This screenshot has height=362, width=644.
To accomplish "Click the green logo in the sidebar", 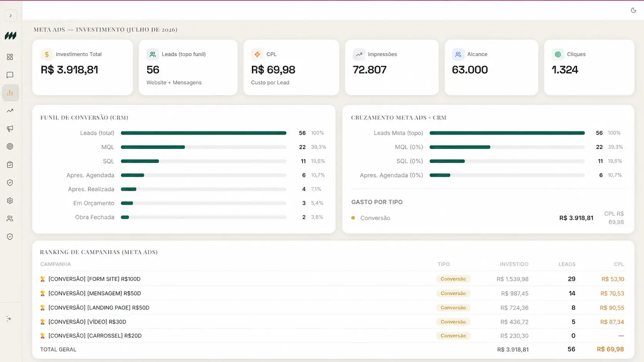I will (x=10, y=36).
